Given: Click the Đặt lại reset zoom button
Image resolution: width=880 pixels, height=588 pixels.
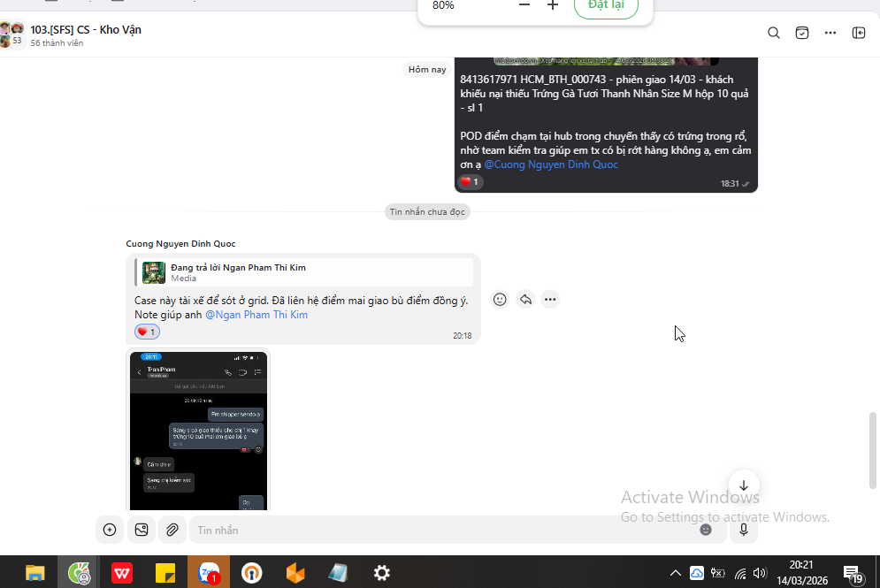Looking at the screenshot, I should point(606,5).
